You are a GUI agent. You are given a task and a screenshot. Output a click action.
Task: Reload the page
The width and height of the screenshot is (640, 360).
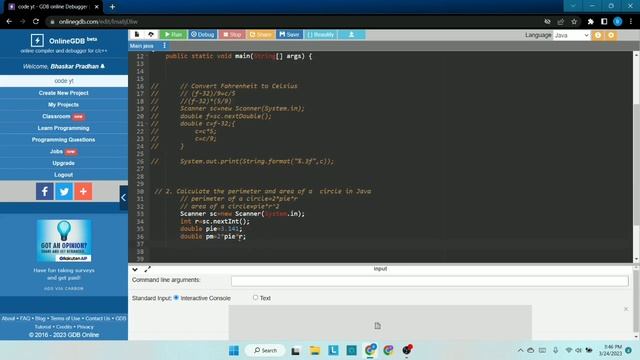pyautogui.click(x=36, y=22)
